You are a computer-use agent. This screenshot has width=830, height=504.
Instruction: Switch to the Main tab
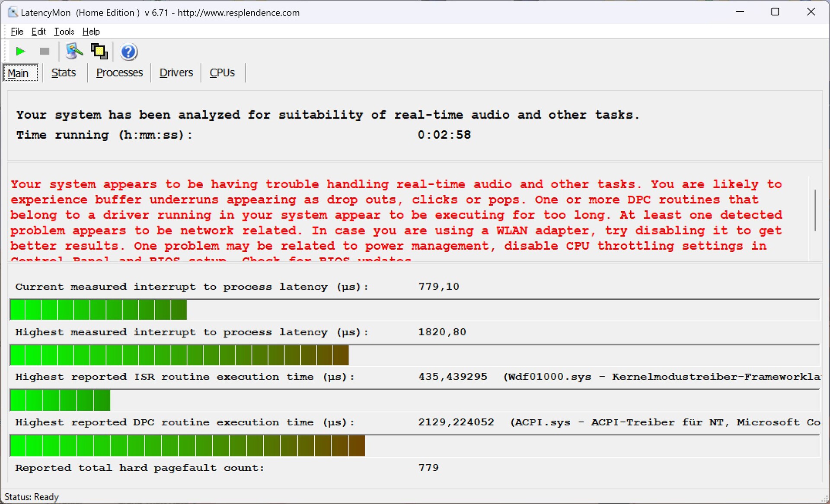[x=19, y=73]
